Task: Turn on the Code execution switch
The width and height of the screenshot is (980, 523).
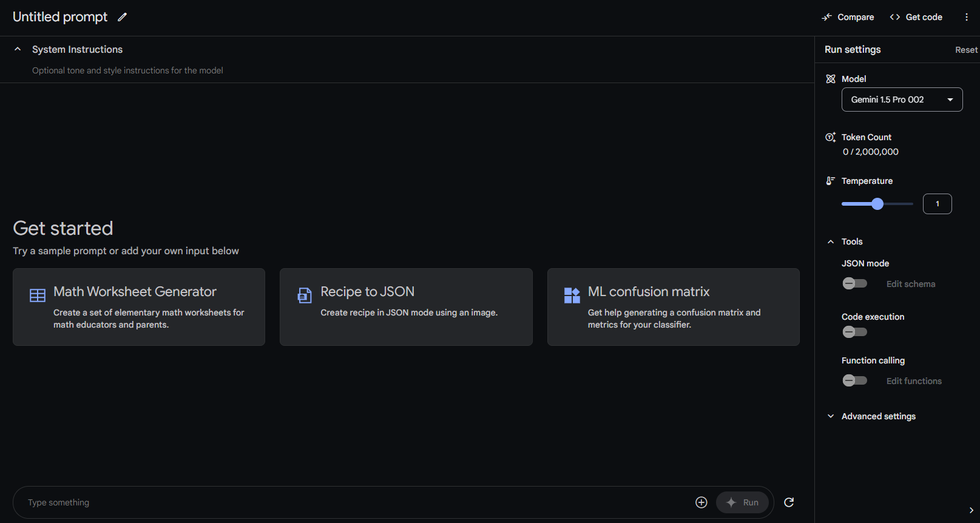Action: [854, 332]
